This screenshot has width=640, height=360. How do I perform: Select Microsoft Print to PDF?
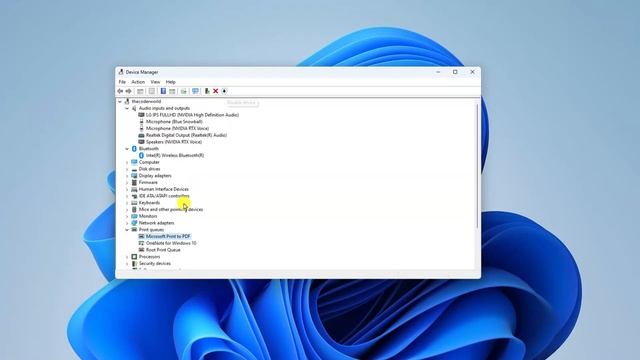point(168,236)
